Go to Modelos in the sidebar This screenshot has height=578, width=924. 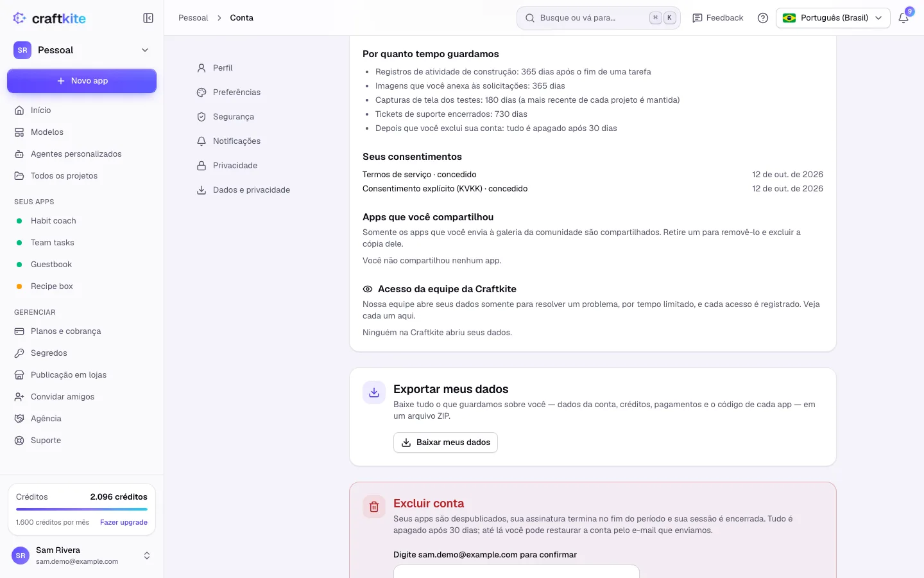(x=81, y=132)
